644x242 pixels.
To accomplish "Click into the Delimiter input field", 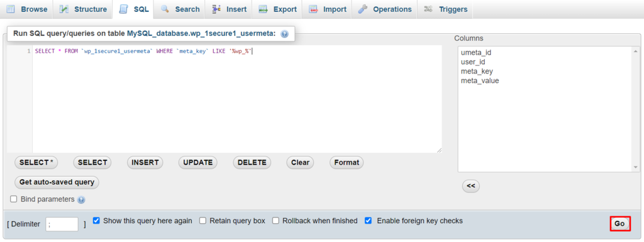I will click(62, 224).
